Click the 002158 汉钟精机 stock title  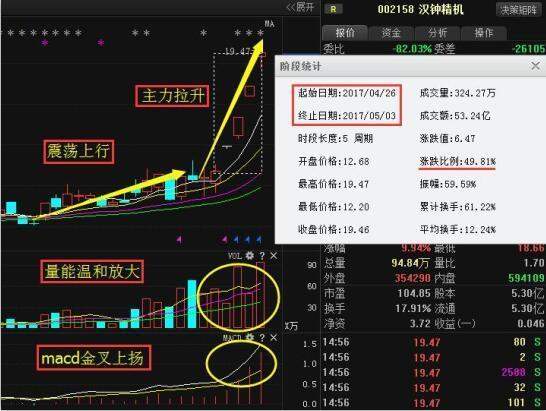(421, 9)
